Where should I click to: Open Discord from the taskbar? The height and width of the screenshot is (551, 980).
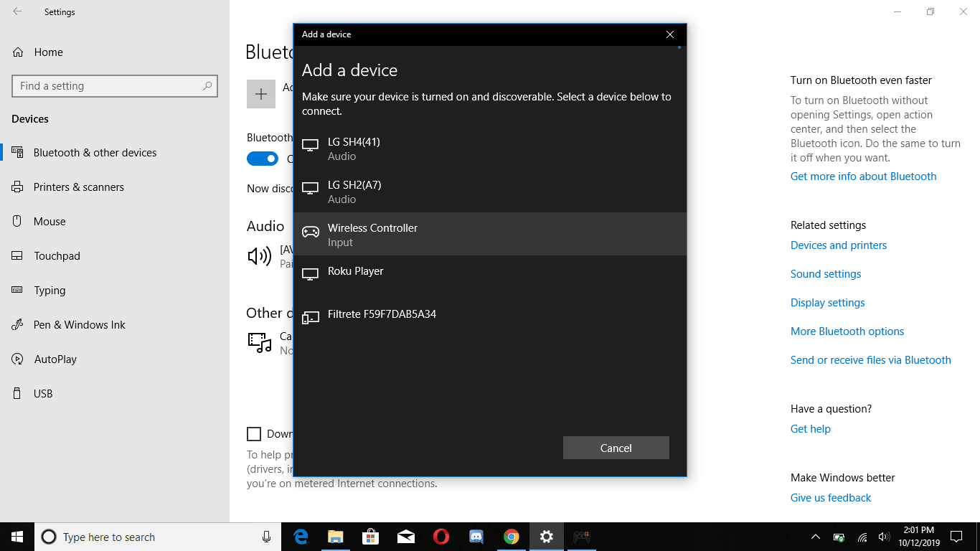[x=476, y=537]
